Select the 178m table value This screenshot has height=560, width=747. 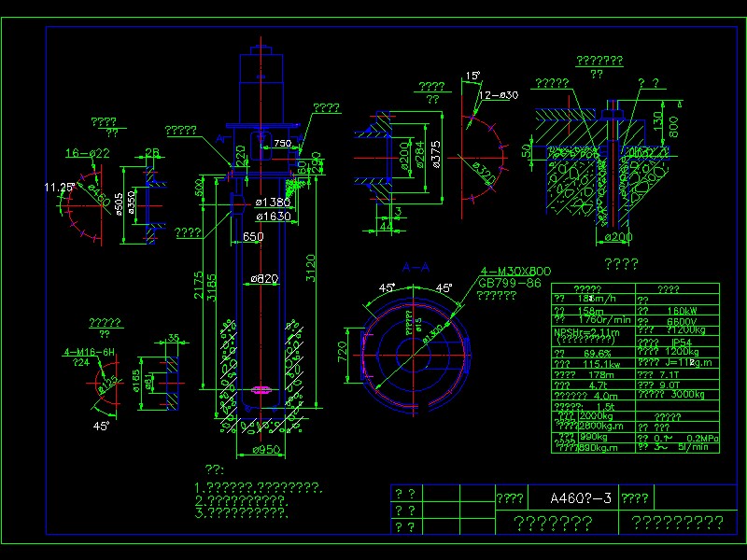click(601, 375)
